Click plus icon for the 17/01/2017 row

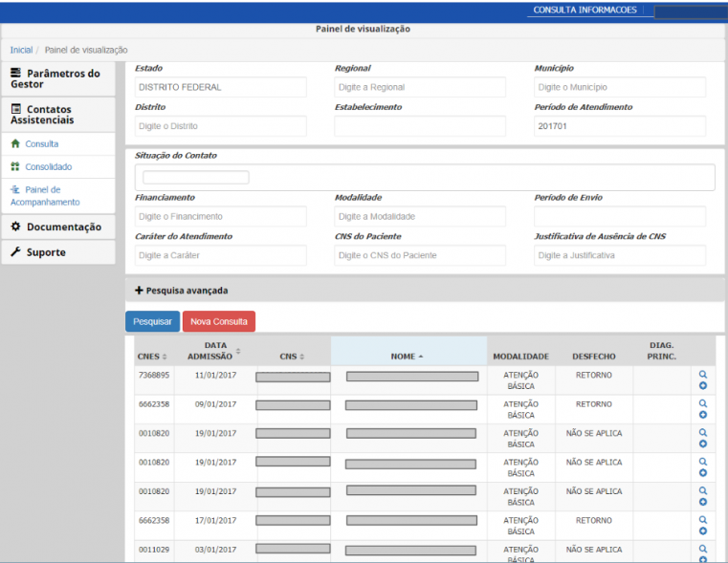click(703, 531)
